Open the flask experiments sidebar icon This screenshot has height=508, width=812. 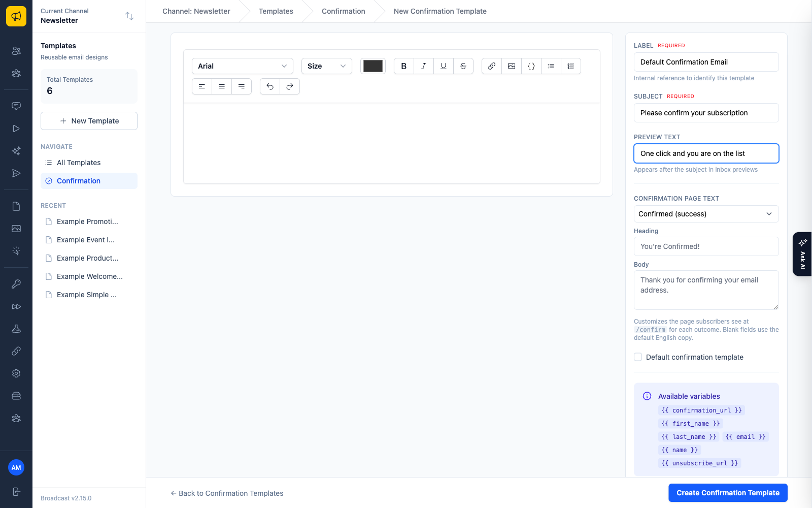point(16,329)
